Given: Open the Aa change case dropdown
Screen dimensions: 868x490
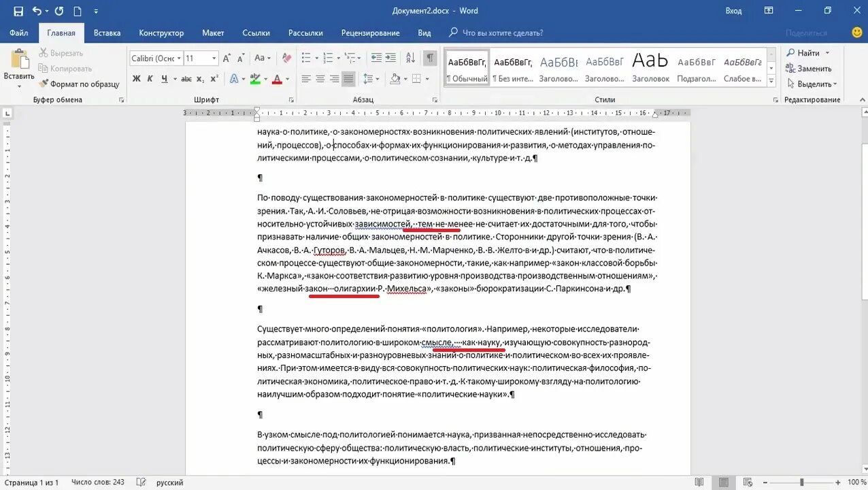Looking at the screenshot, I should click(261, 59).
